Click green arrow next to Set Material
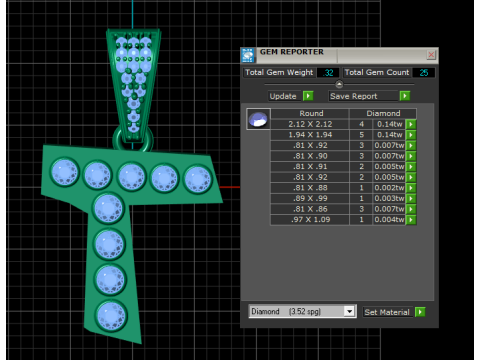The height and width of the screenshot is (360, 480). pyautogui.click(x=420, y=312)
